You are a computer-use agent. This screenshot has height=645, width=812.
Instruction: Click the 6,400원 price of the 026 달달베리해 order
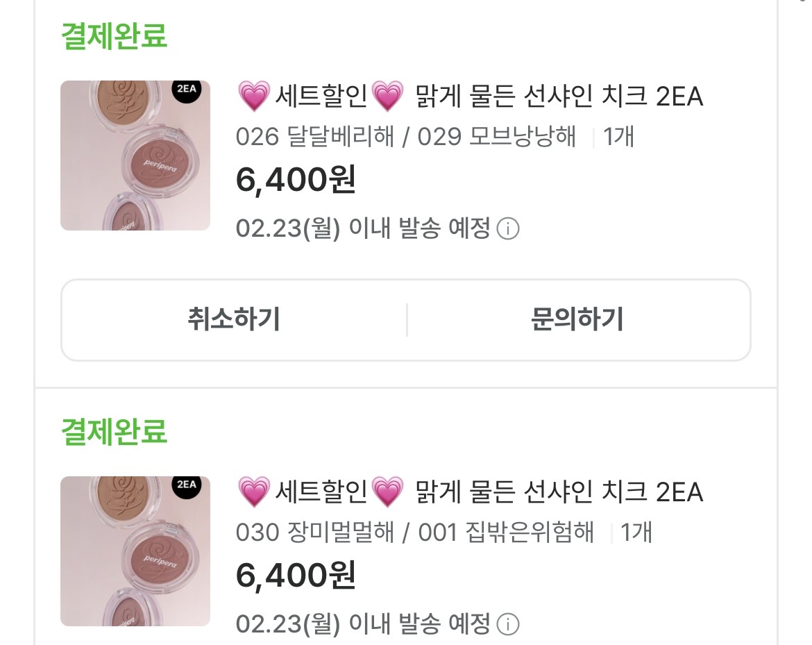point(296,181)
